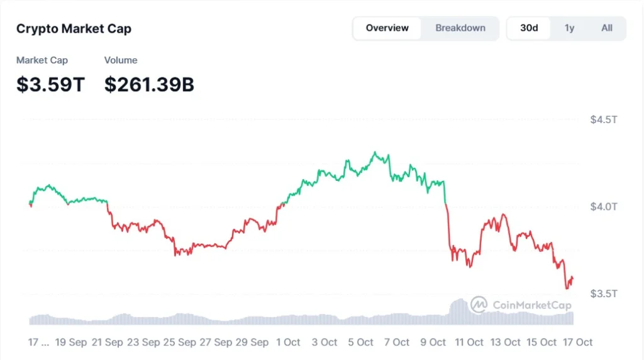The height and width of the screenshot is (360, 644).
Task: Click the Volume label
Action: (121, 60)
